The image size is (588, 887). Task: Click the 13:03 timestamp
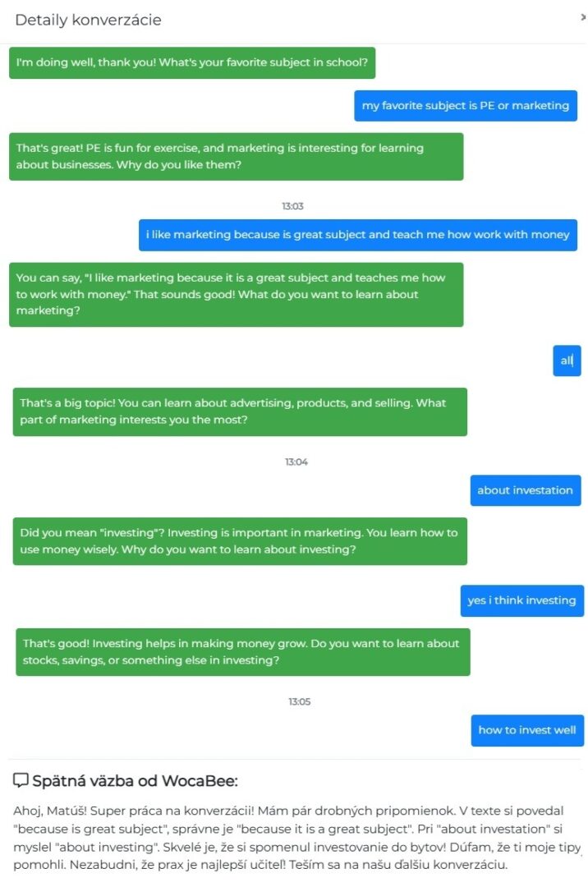coord(292,206)
